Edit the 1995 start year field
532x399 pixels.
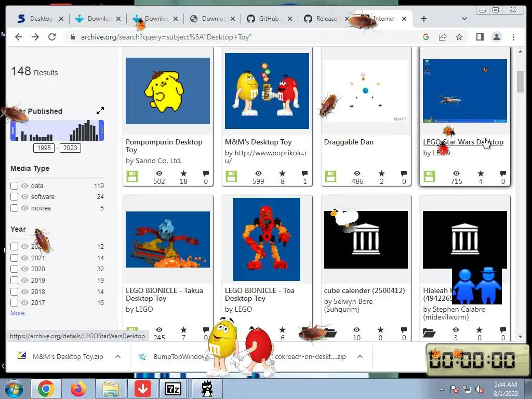pyautogui.click(x=44, y=148)
